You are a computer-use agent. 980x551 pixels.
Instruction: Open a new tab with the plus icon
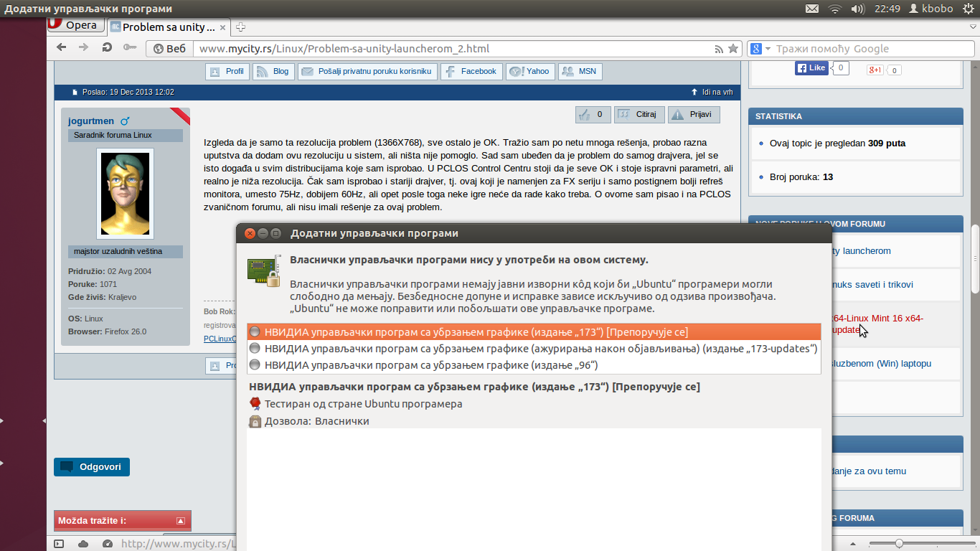point(241,27)
